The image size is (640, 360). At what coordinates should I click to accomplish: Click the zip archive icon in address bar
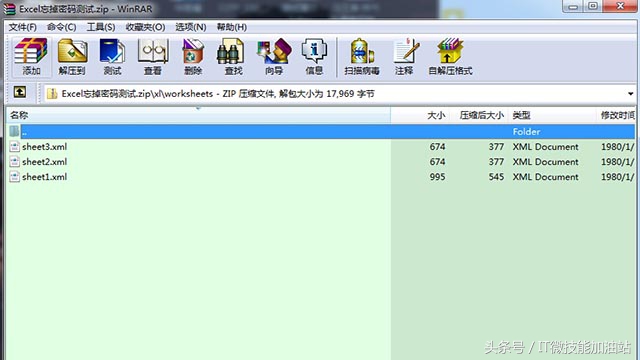tap(52, 94)
